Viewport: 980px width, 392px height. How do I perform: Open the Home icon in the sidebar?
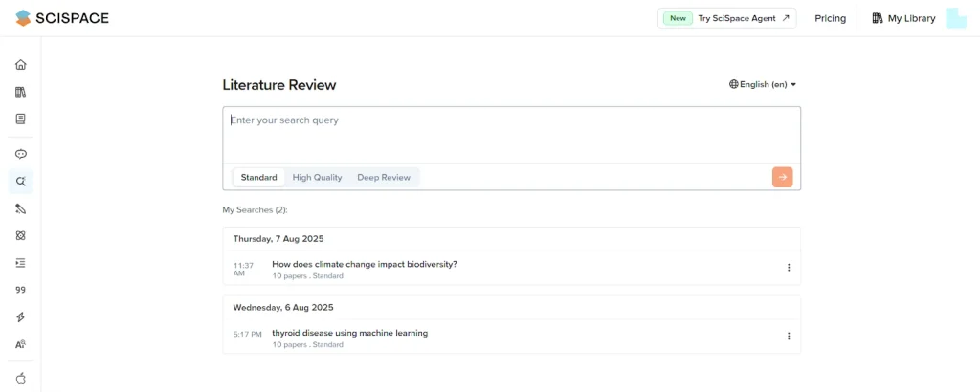click(21, 64)
